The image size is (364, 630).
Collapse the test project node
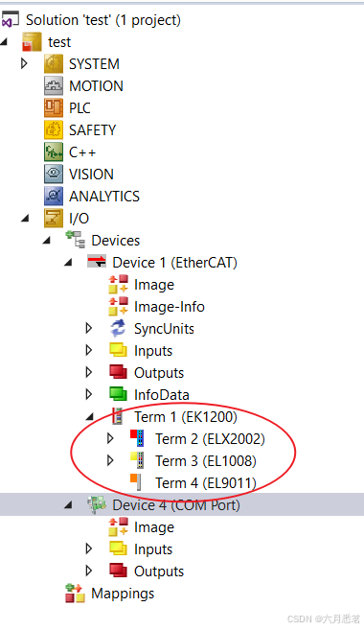tap(5, 42)
